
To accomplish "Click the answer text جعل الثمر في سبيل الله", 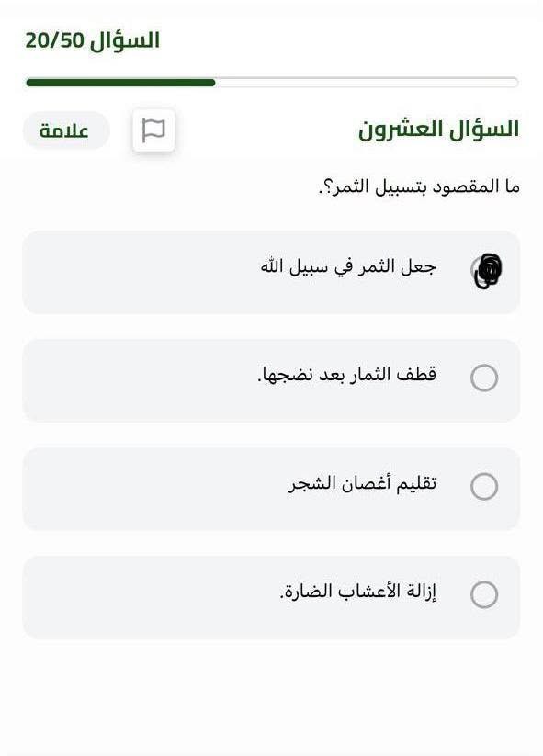I will [x=348, y=266].
